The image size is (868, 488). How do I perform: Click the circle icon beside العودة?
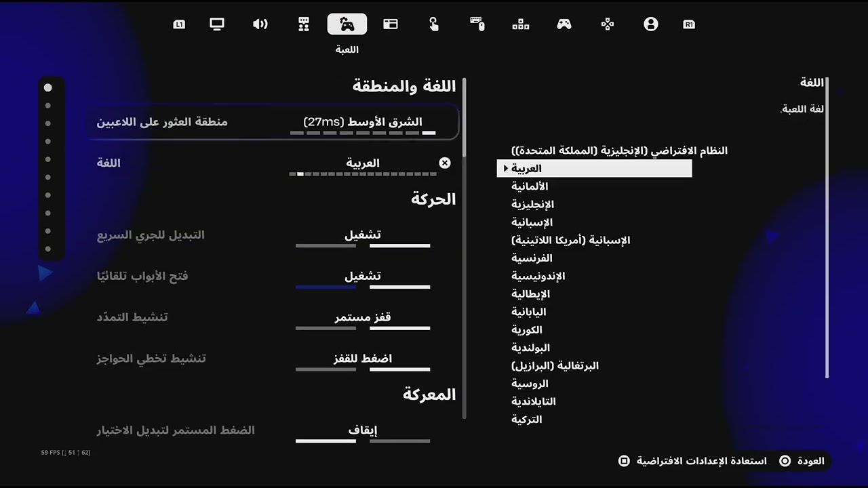(785, 461)
